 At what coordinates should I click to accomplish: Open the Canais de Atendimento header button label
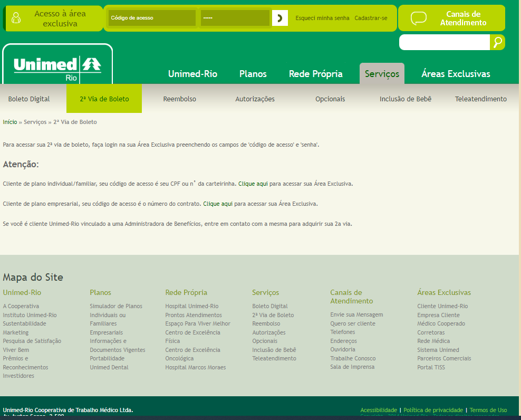(x=463, y=18)
